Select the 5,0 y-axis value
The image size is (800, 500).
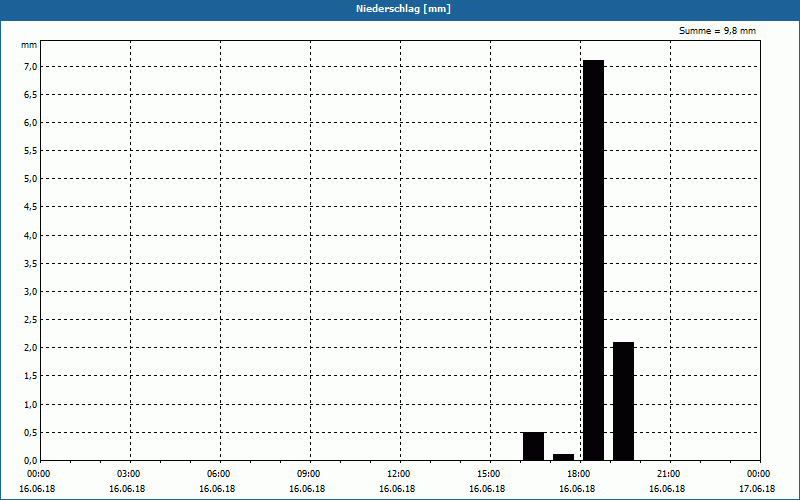click(30, 179)
